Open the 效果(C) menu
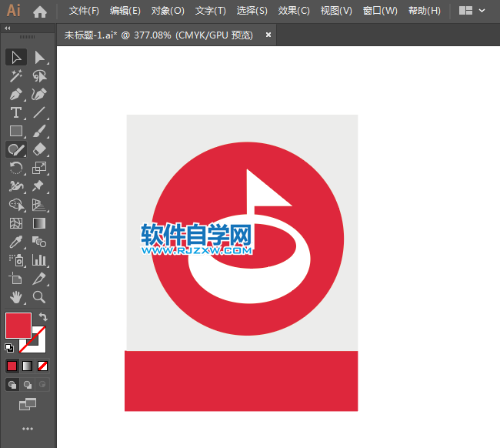The width and height of the screenshot is (500, 448). (294, 11)
